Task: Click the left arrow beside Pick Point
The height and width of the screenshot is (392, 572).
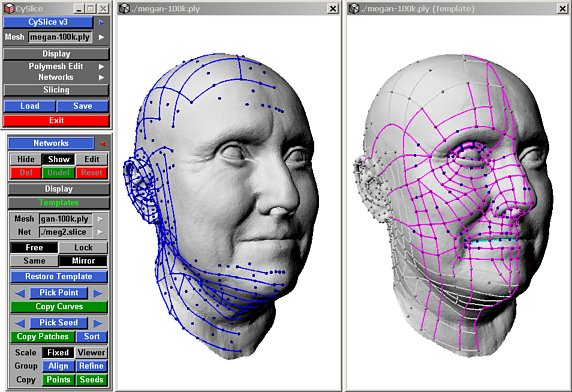Action: pos(20,293)
